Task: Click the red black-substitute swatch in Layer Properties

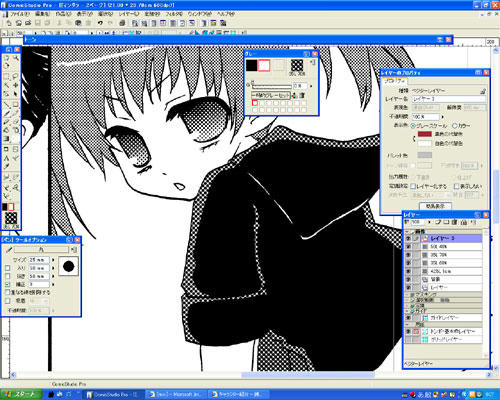Action: click(425, 134)
